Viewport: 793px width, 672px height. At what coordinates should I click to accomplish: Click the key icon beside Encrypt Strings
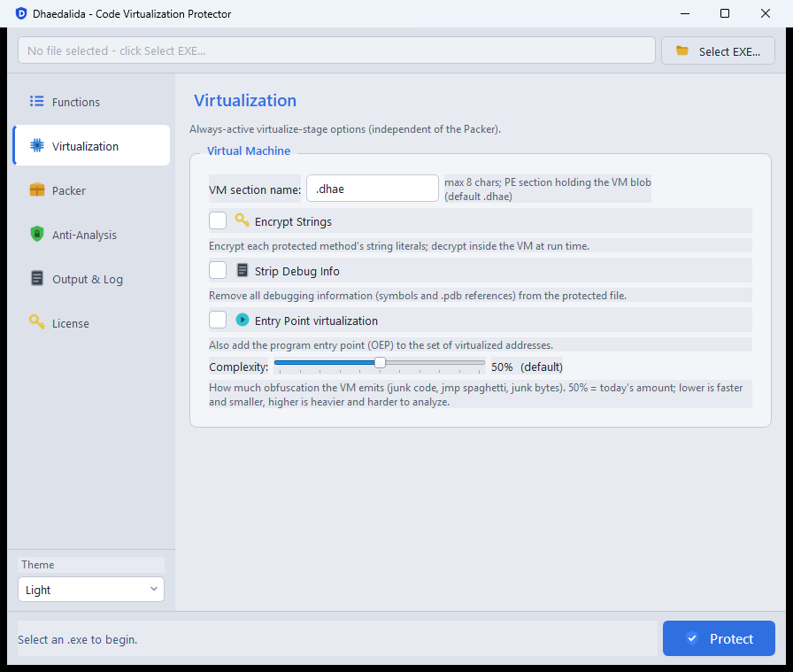pyautogui.click(x=243, y=220)
